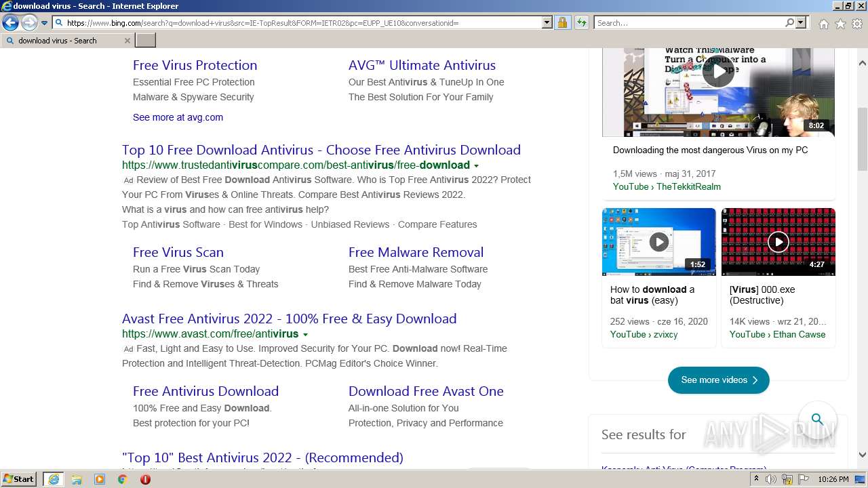Open 'Downloading the most dangerous Virus' title
Image resolution: width=868 pixels, height=488 pixels.
(x=710, y=150)
